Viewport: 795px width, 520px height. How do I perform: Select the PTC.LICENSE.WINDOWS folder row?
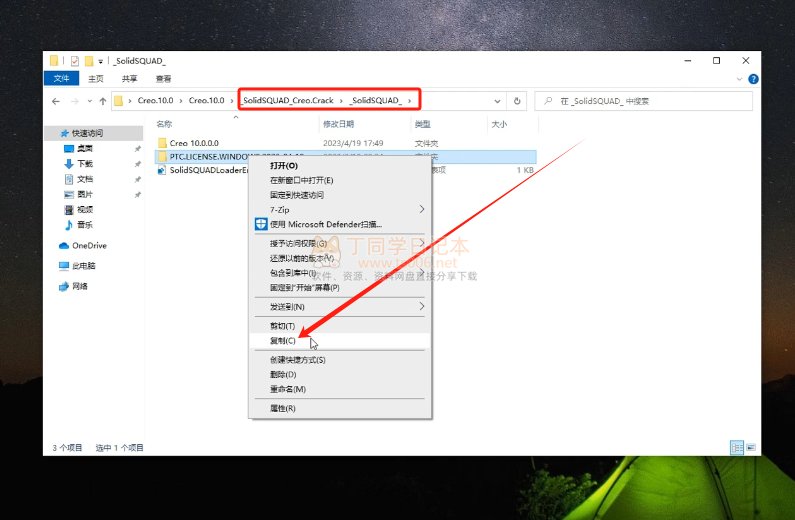point(345,157)
